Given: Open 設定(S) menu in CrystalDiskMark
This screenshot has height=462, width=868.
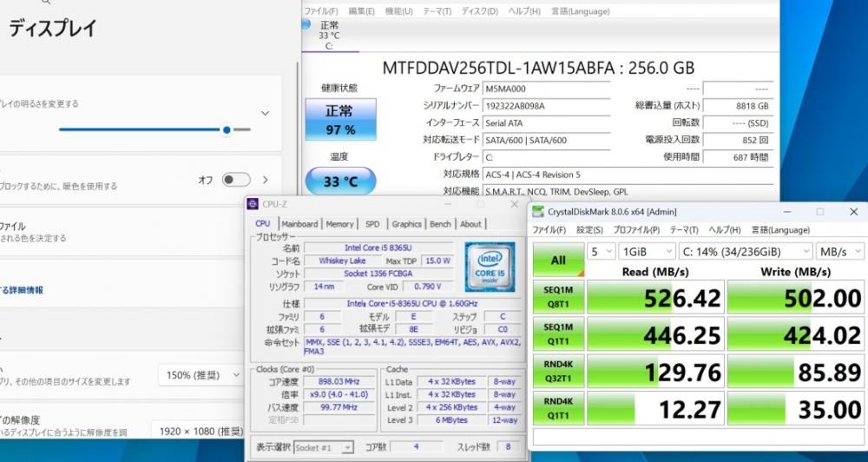Looking at the screenshot, I should [x=589, y=230].
